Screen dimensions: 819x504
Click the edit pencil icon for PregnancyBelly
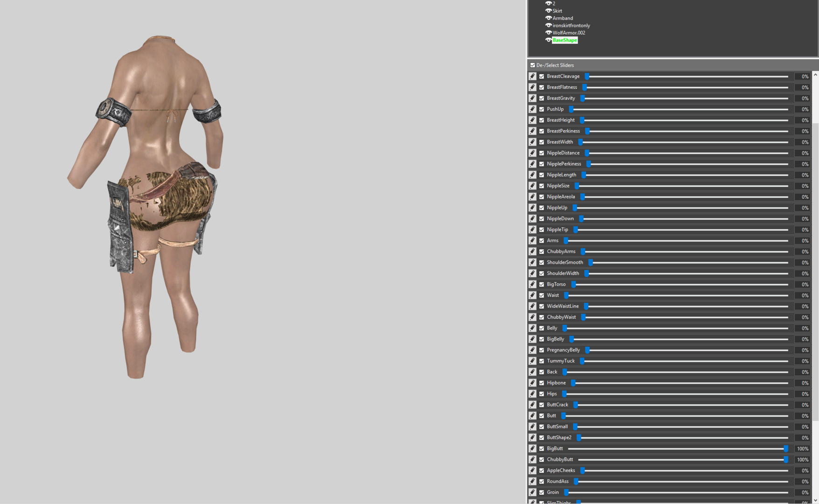click(x=532, y=350)
